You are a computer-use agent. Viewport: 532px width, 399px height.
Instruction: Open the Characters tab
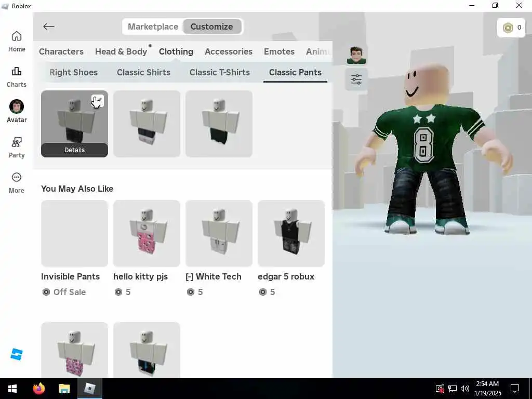61,51
